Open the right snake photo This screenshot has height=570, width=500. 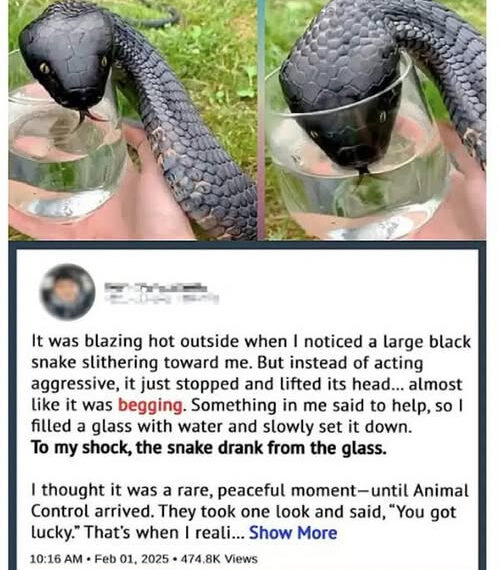point(375,120)
